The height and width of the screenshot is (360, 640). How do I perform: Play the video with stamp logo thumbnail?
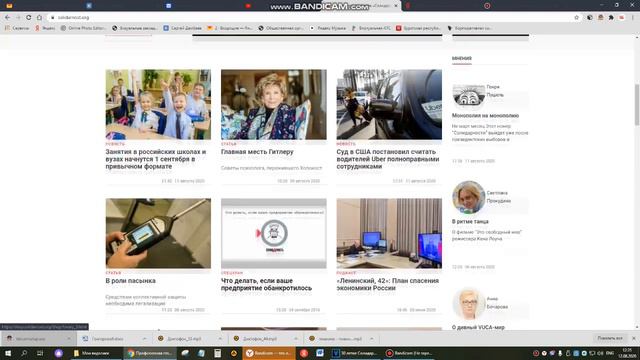click(274, 233)
